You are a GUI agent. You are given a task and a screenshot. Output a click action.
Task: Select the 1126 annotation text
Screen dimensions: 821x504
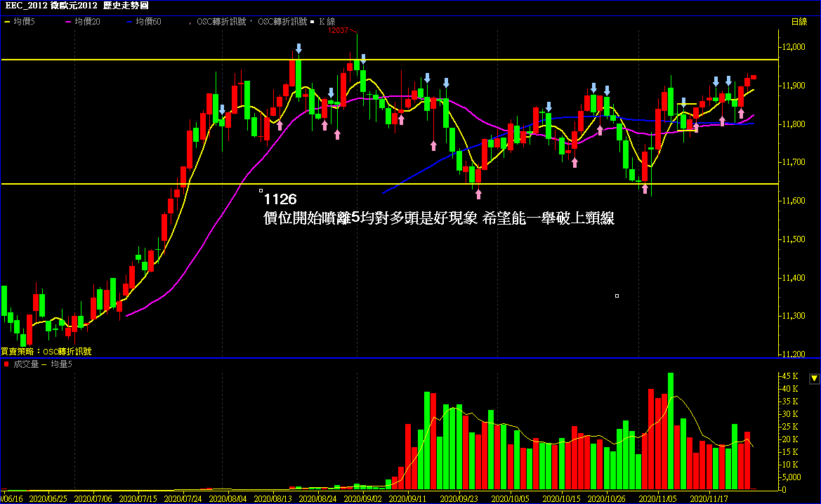280,199
